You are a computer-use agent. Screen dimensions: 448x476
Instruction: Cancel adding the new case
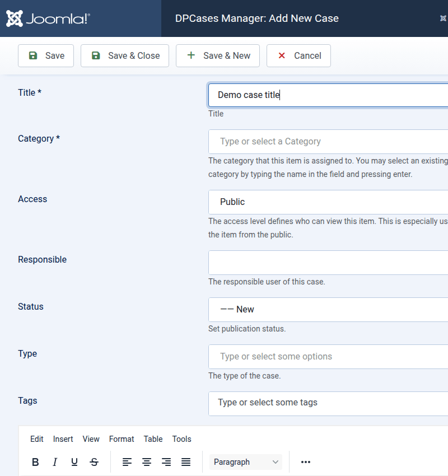pos(299,56)
